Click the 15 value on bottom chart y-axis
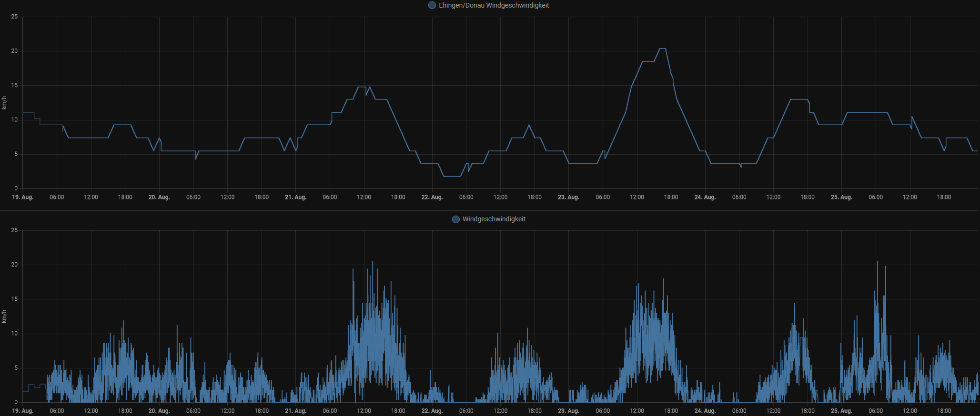The height and width of the screenshot is (416, 980). pos(15,299)
